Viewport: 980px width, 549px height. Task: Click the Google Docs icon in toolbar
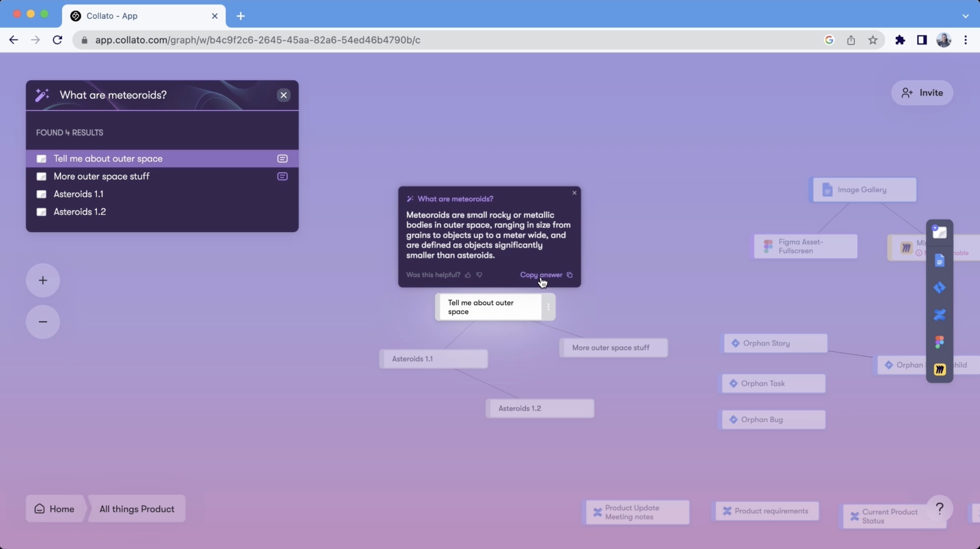(939, 260)
